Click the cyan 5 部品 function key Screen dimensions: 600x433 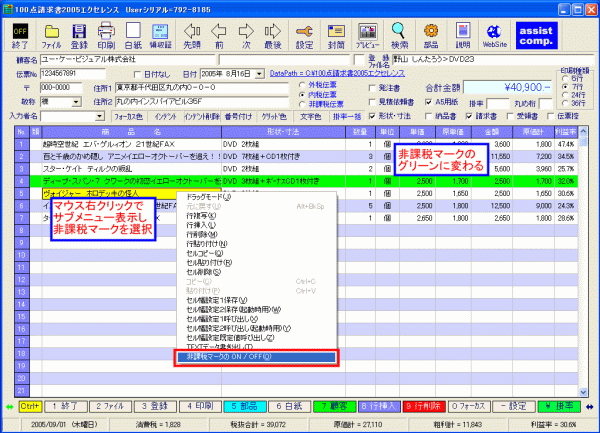[x=245, y=406]
